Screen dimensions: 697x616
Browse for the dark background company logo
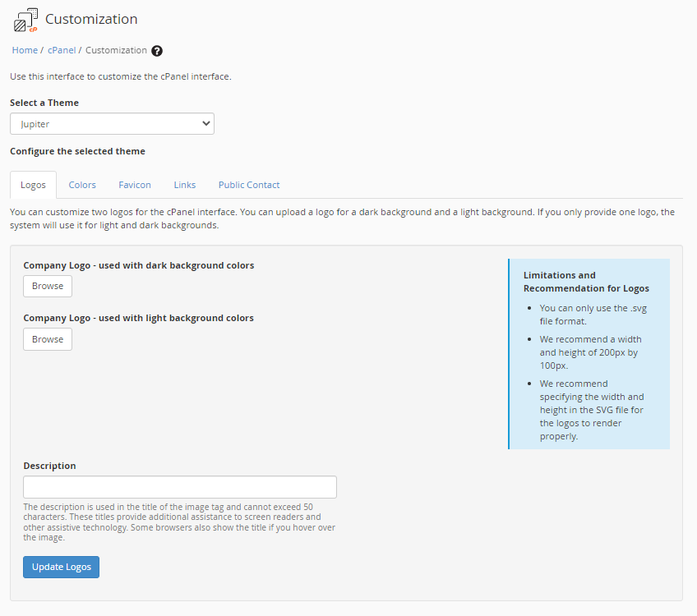(x=48, y=286)
